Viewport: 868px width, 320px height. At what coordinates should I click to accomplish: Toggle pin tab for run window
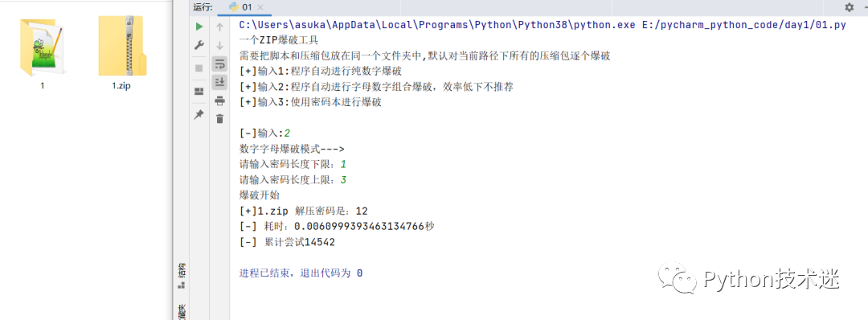(x=199, y=115)
